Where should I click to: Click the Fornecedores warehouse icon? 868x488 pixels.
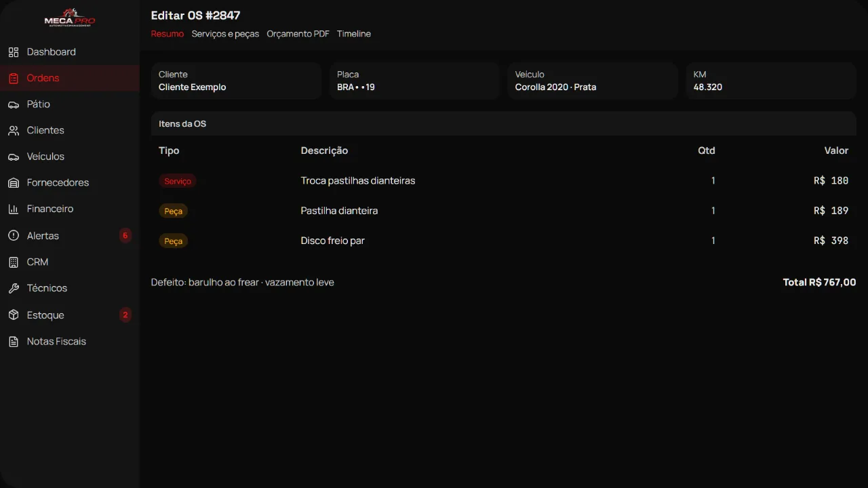(14, 183)
